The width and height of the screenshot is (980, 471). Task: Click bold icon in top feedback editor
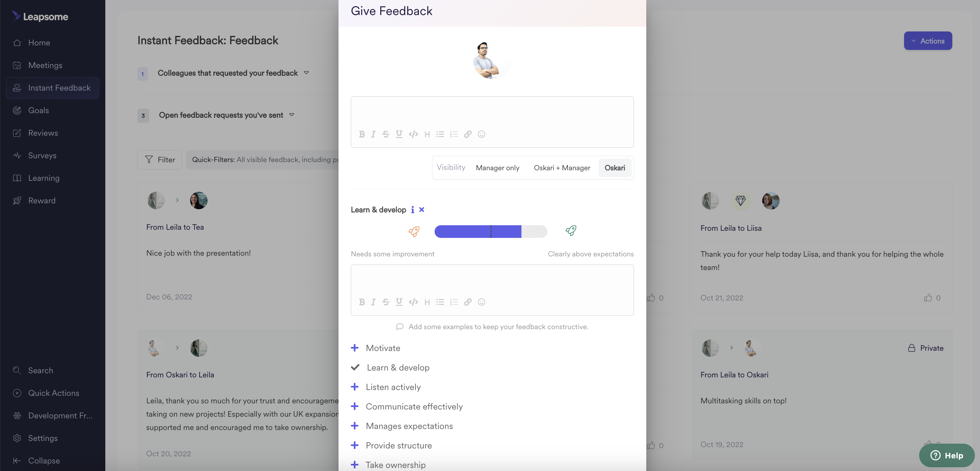tap(362, 134)
